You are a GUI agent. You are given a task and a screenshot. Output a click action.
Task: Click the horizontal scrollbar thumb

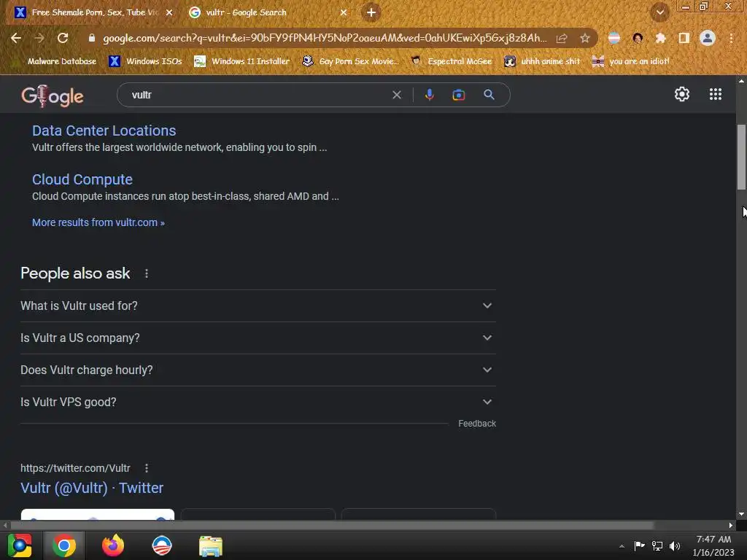pos(332,525)
